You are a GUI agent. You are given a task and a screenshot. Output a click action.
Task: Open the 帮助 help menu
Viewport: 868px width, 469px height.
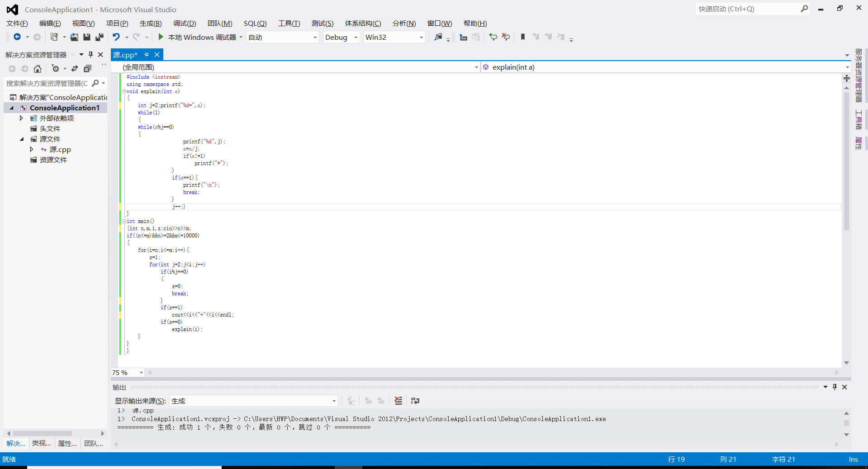coord(475,24)
